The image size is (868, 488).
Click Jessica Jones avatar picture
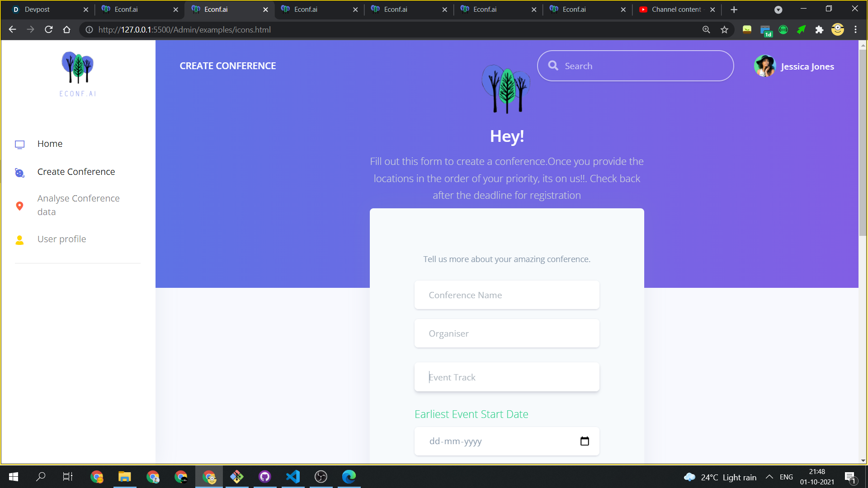tap(764, 66)
